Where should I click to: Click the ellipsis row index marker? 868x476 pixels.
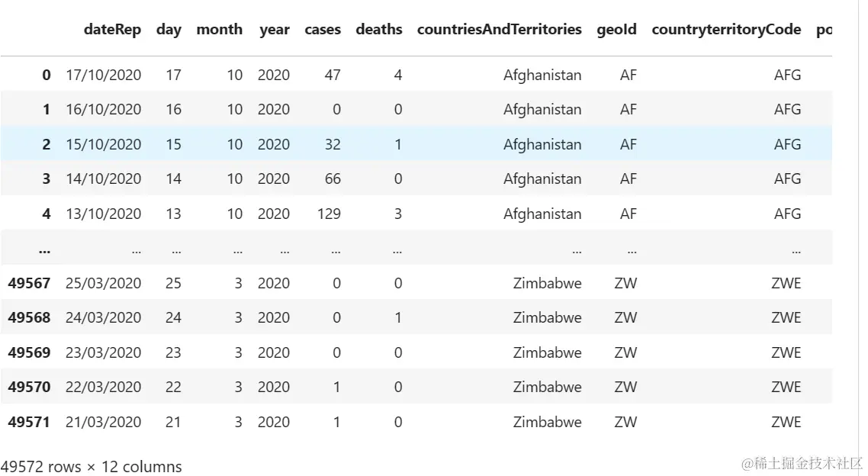tap(44, 249)
